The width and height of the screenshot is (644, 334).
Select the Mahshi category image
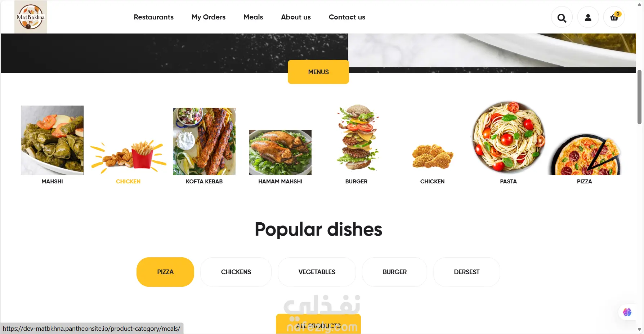coord(52,140)
